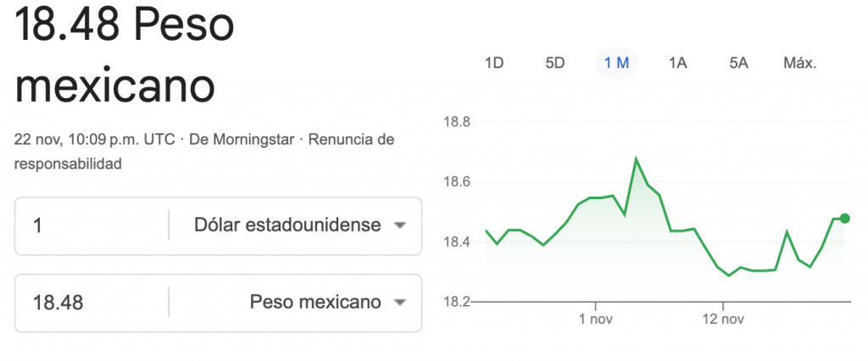Click the 18.8 y-axis value

click(457, 122)
